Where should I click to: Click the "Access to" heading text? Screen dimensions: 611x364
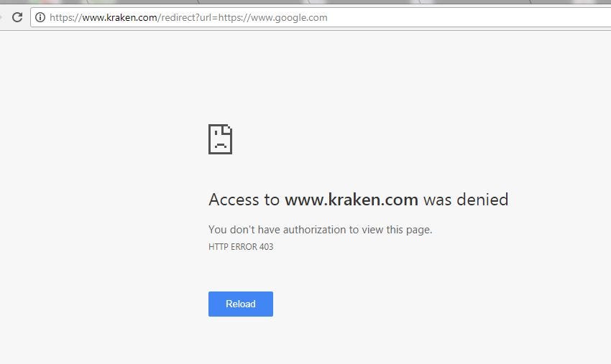(244, 200)
